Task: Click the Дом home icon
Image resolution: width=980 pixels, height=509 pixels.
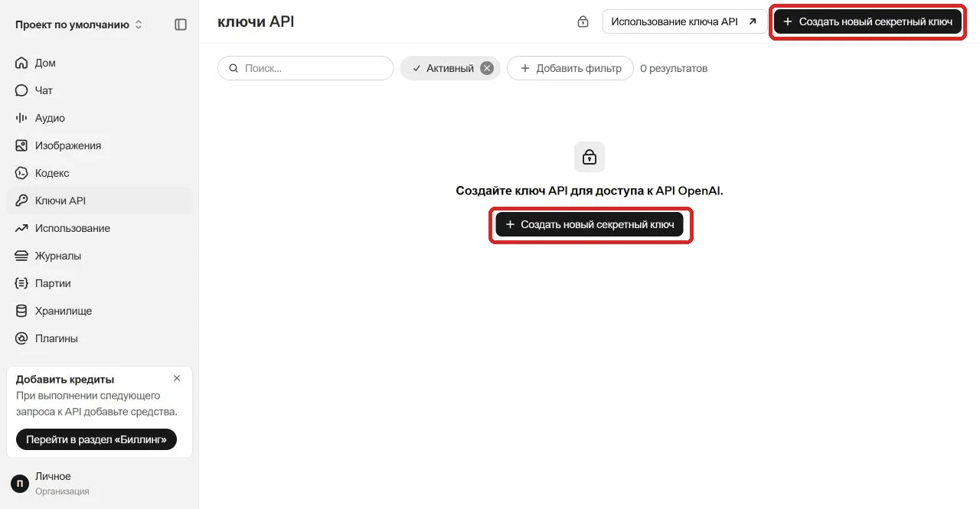Action: click(x=21, y=63)
